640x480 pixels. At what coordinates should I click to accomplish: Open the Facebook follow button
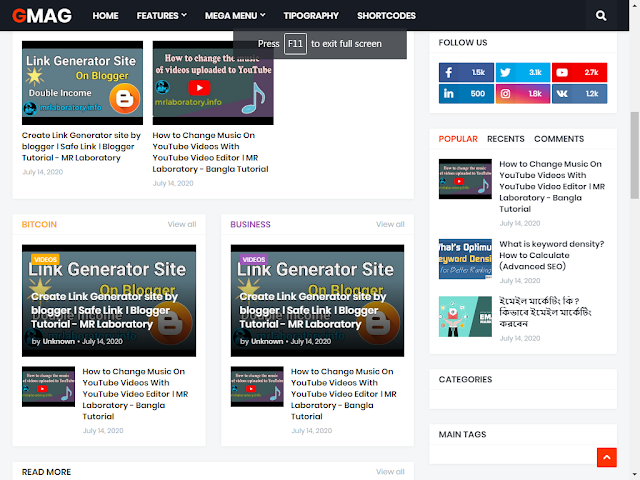[466, 72]
